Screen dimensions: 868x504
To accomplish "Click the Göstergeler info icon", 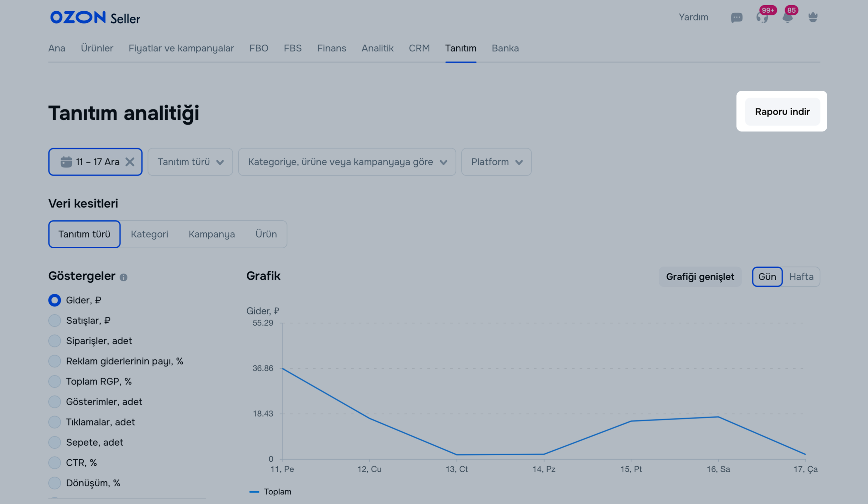I will pyautogui.click(x=123, y=277).
